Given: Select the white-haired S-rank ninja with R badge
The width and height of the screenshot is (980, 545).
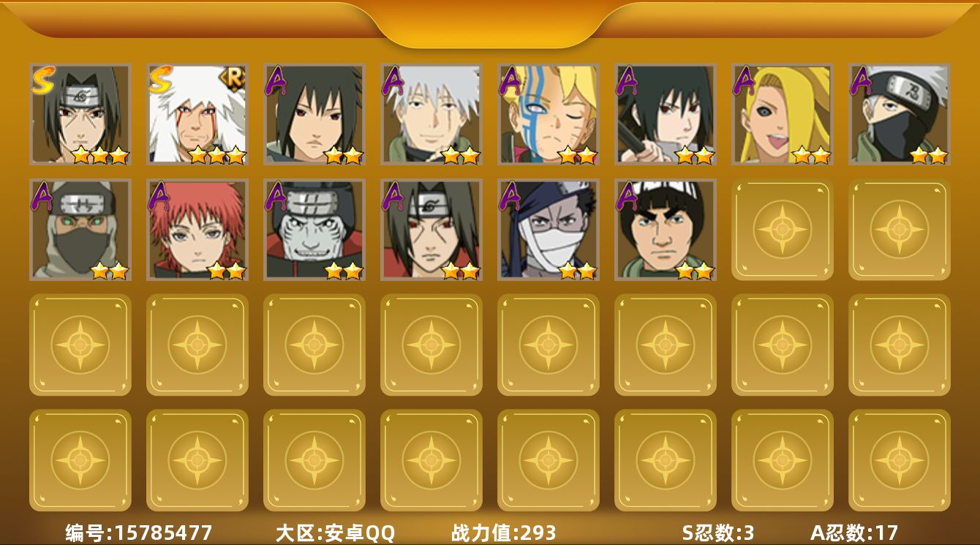Looking at the screenshot, I should [197, 114].
